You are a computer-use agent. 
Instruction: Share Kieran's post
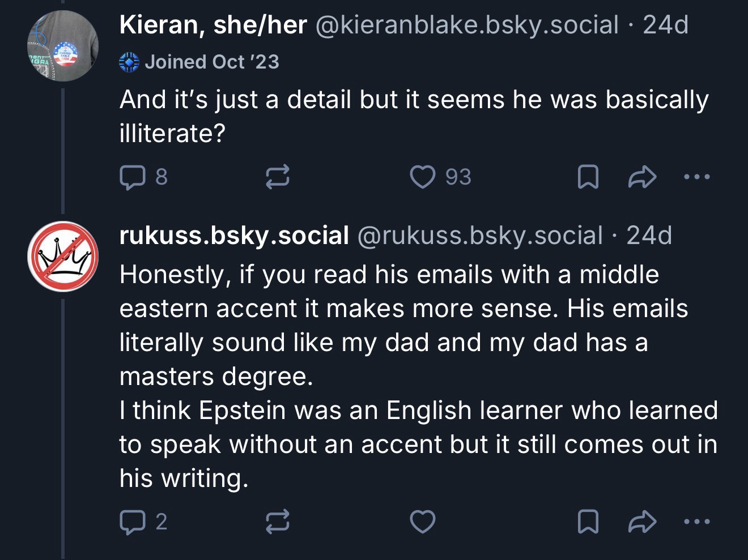642,177
